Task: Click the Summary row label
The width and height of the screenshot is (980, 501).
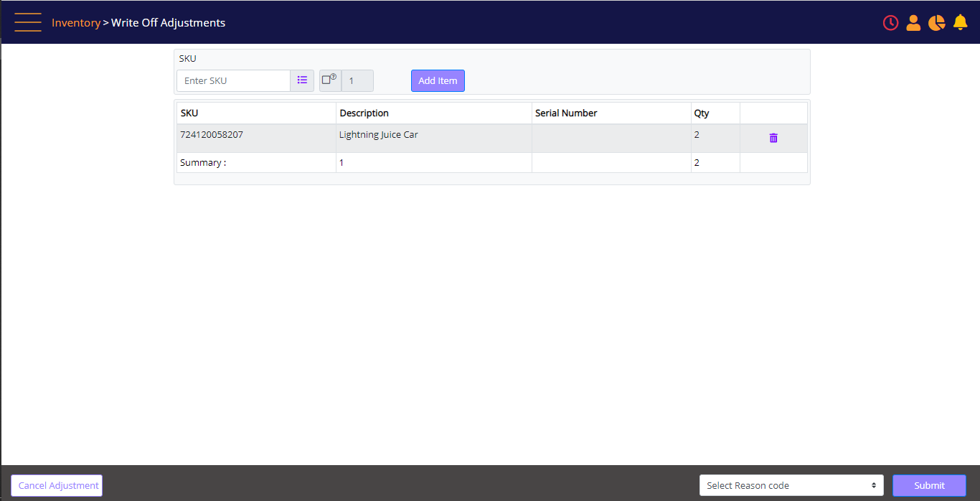Action: pyautogui.click(x=203, y=162)
